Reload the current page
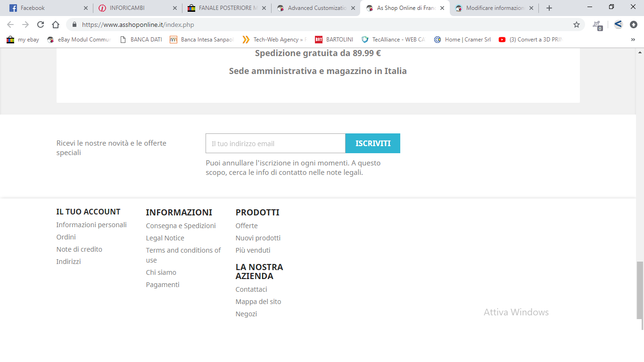 coord(41,25)
